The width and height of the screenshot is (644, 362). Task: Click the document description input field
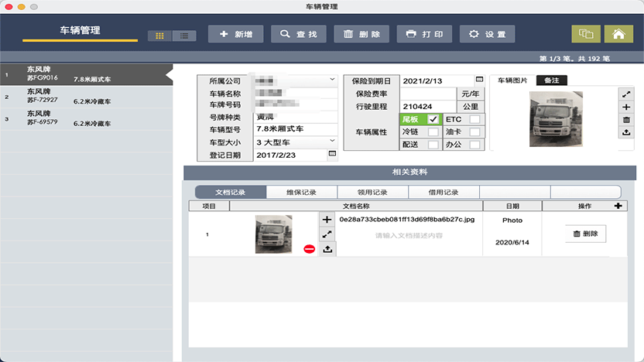coord(409,236)
